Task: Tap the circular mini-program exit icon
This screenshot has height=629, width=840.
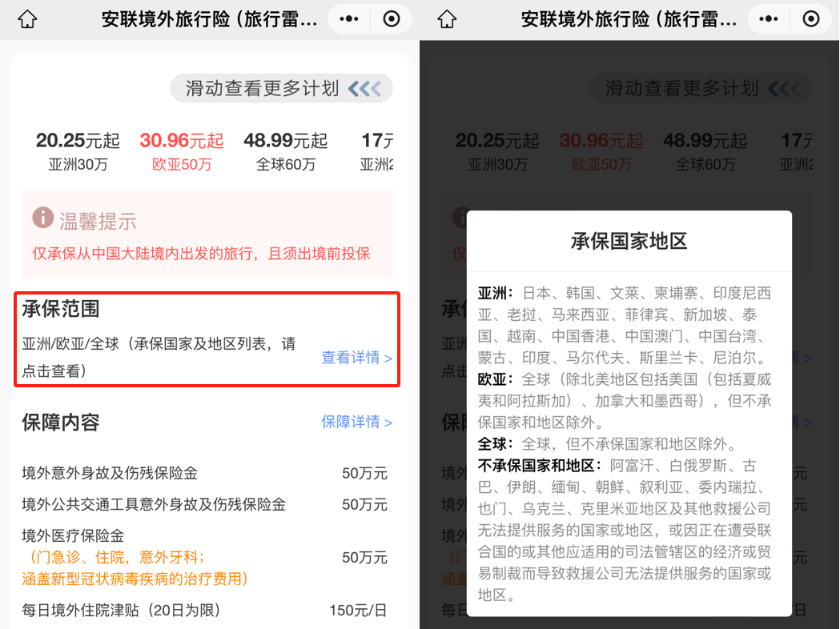Action: click(x=390, y=17)
